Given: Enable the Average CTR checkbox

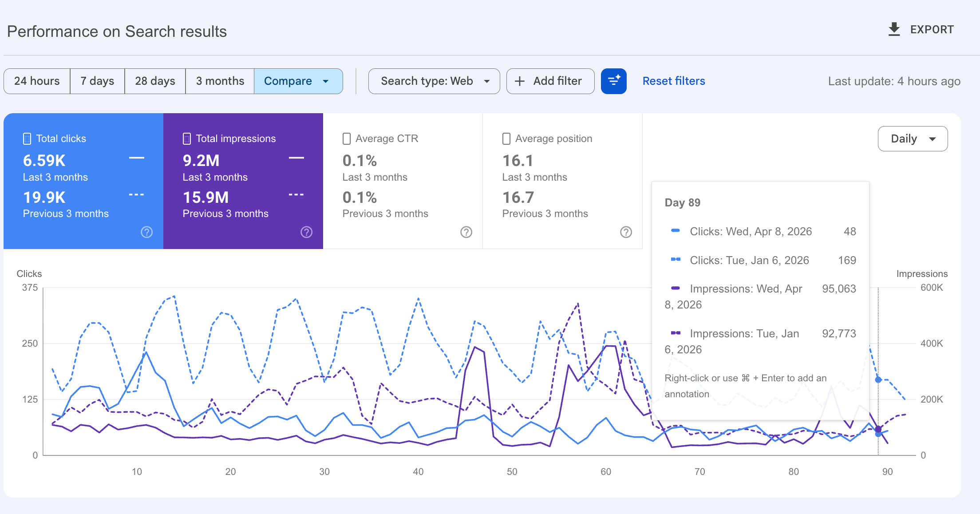Looking at the screenshot, I should click(x=347, y=139).
